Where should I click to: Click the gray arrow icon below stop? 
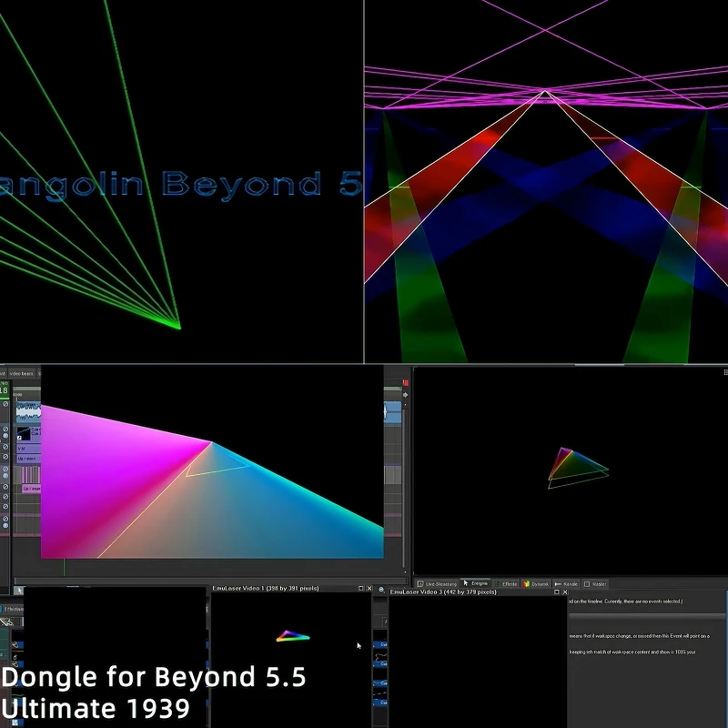pyautogui.click(x=405, y=396)
